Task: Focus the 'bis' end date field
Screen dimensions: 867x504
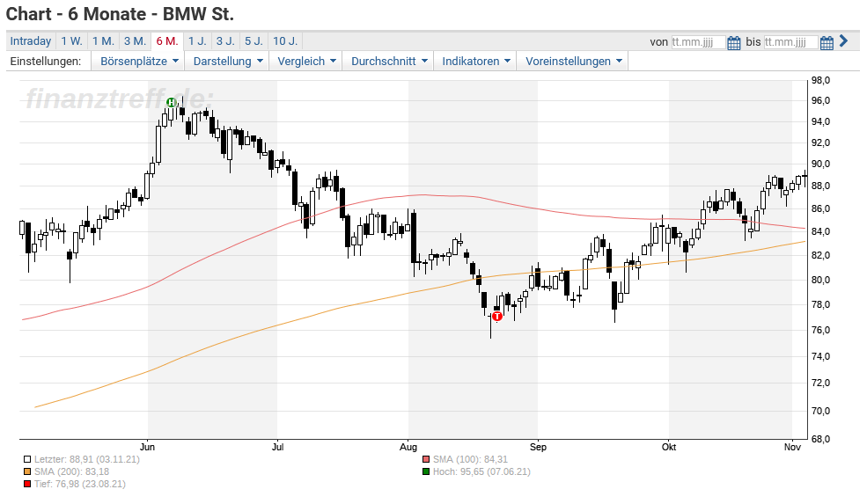Action: 790,42
